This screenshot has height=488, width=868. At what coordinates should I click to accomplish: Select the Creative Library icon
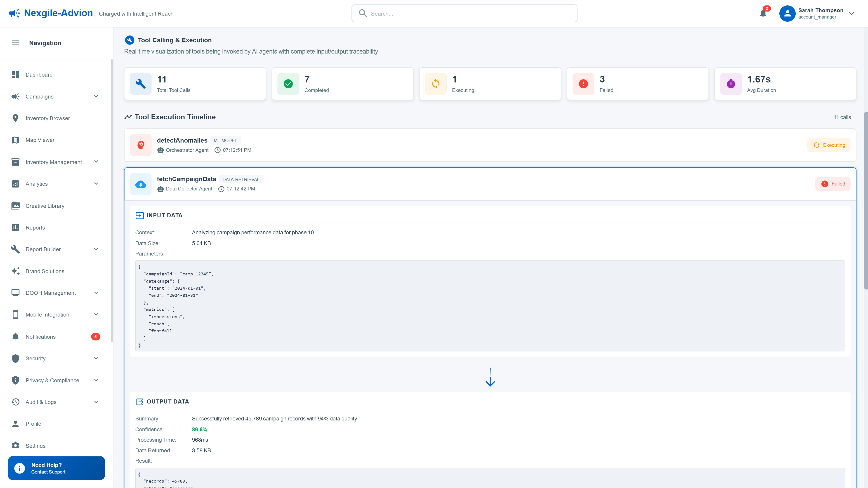16,205
